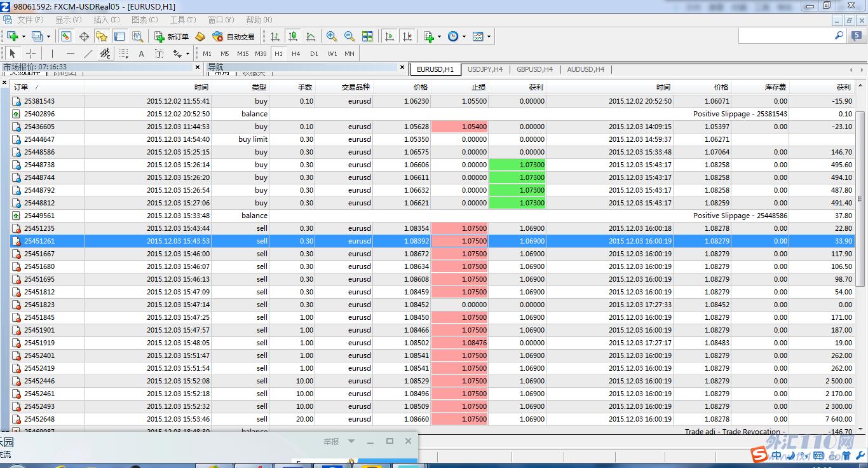Switch chart to candlesticks style

(x=293, y=36)
